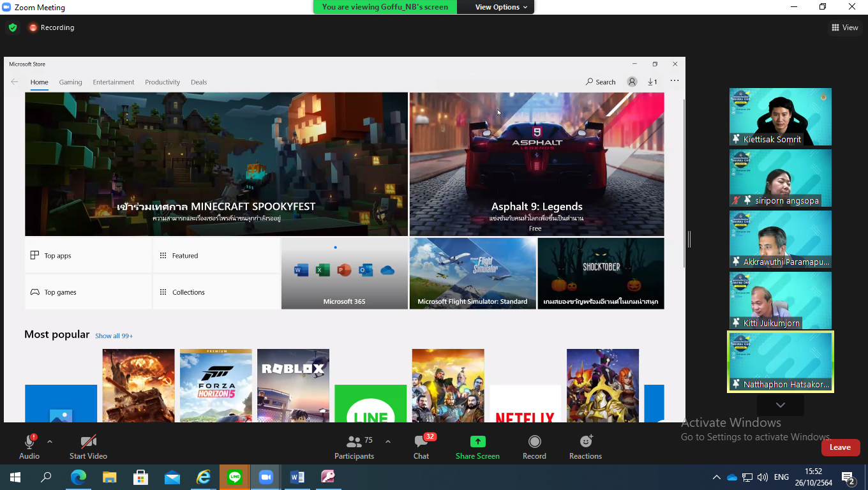This screenshot has width=868, height=490.
Task: Open the Store three-dot menu
Action: pos(675,81)
